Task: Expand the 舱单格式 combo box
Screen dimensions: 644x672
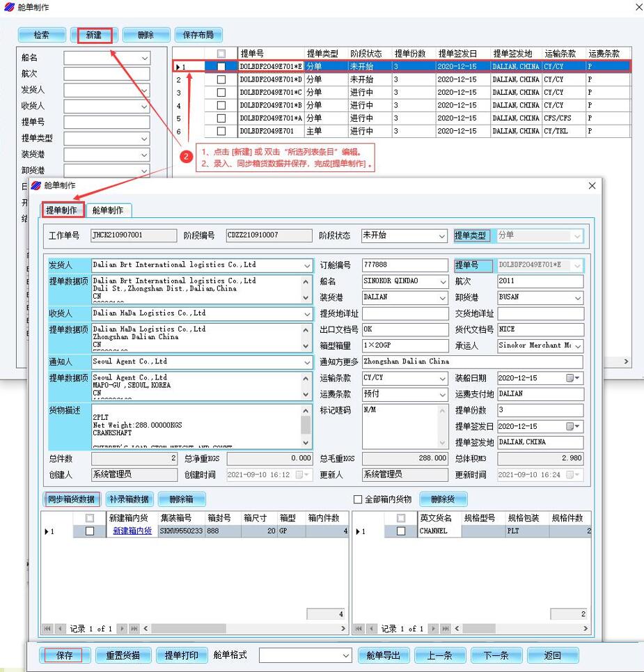Action: click(346, 655)
